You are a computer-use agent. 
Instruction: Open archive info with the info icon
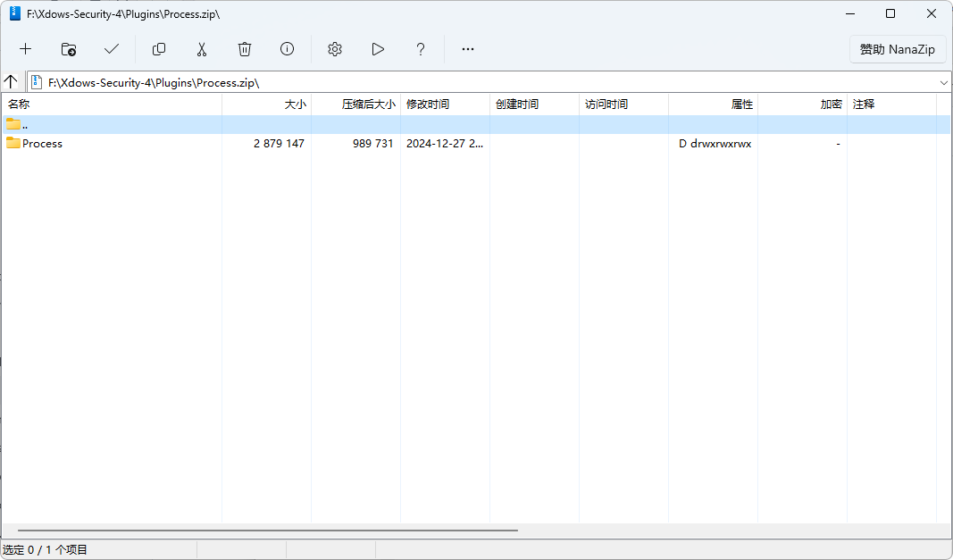click(x=287, y=49)
